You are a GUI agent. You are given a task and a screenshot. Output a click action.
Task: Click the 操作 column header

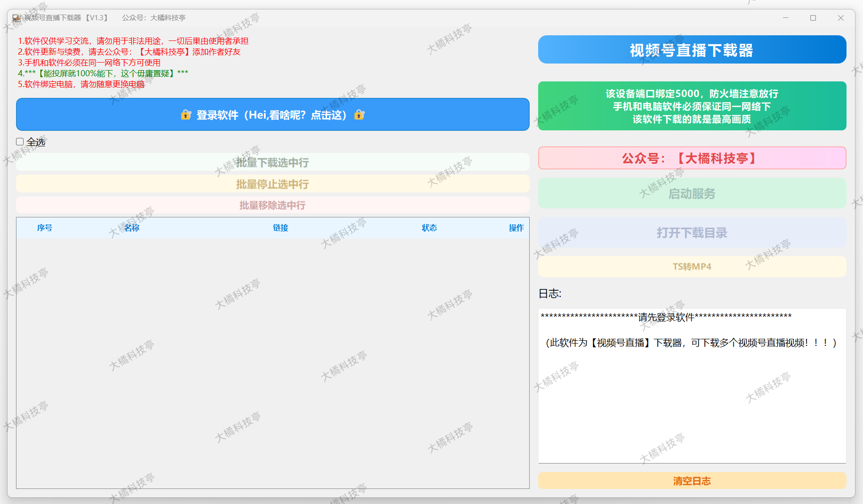coord(516,228)
